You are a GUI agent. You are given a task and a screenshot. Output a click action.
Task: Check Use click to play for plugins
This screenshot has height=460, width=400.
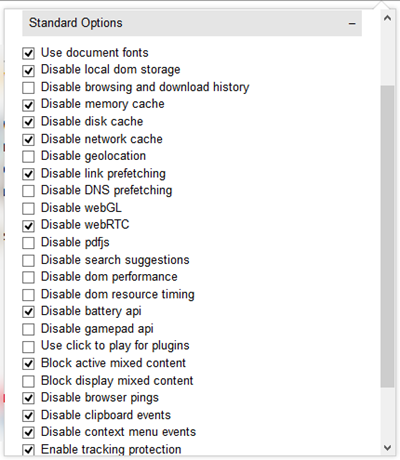tap(28, 346)
